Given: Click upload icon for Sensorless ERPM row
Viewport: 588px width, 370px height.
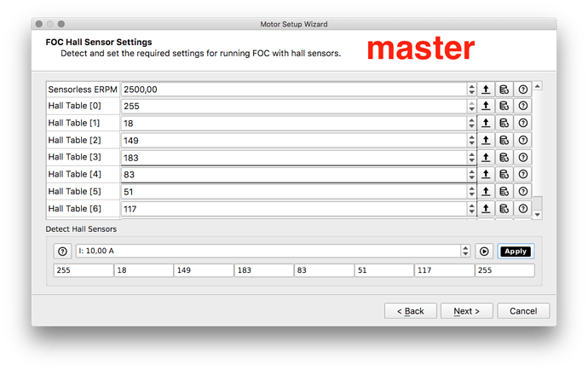Looking at the screenshot, I should click(486, 90).
